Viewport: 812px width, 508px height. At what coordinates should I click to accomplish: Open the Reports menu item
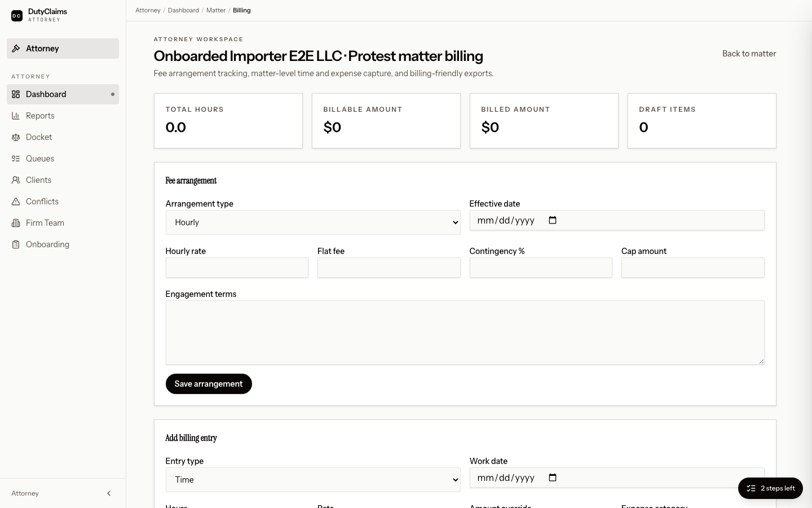click(63, 116)
